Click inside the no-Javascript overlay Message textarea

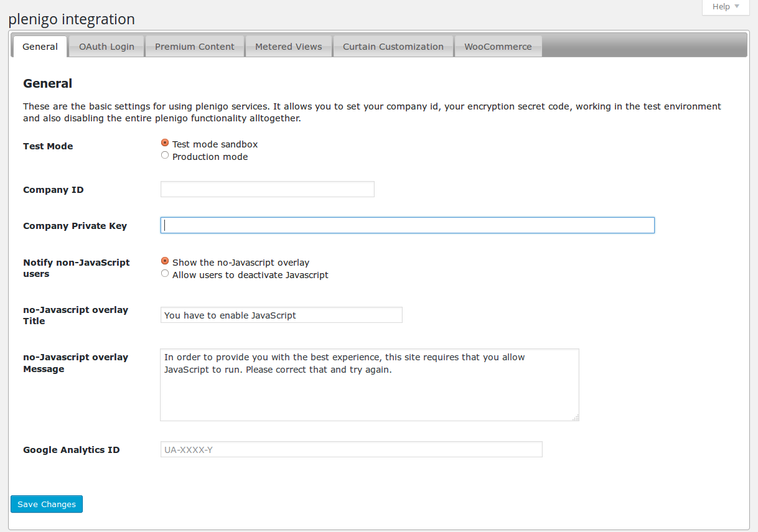tap(370, 392)
